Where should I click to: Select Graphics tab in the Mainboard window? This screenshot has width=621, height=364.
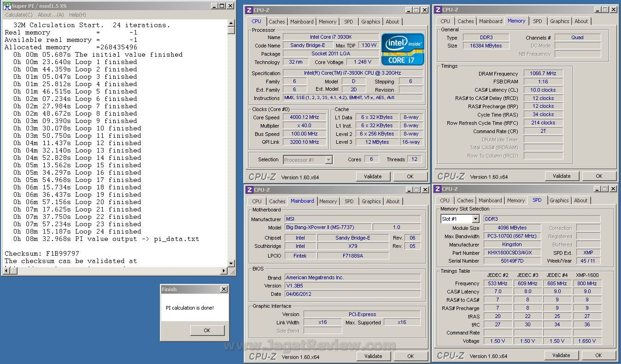(371, 201)
